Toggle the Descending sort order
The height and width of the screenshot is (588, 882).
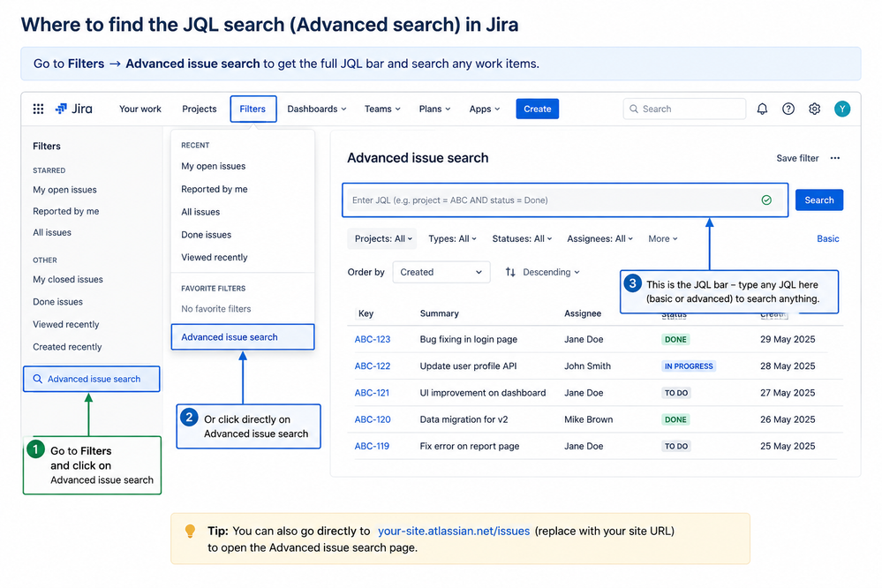tap(542, 272)
